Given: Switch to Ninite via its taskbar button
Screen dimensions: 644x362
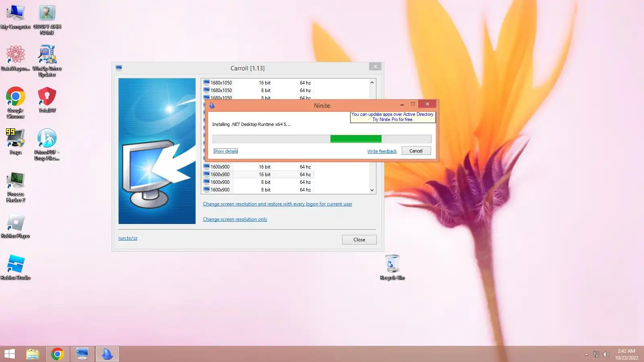Looking at the screenshot, I should pyautogui.click(x=107, y=354).
